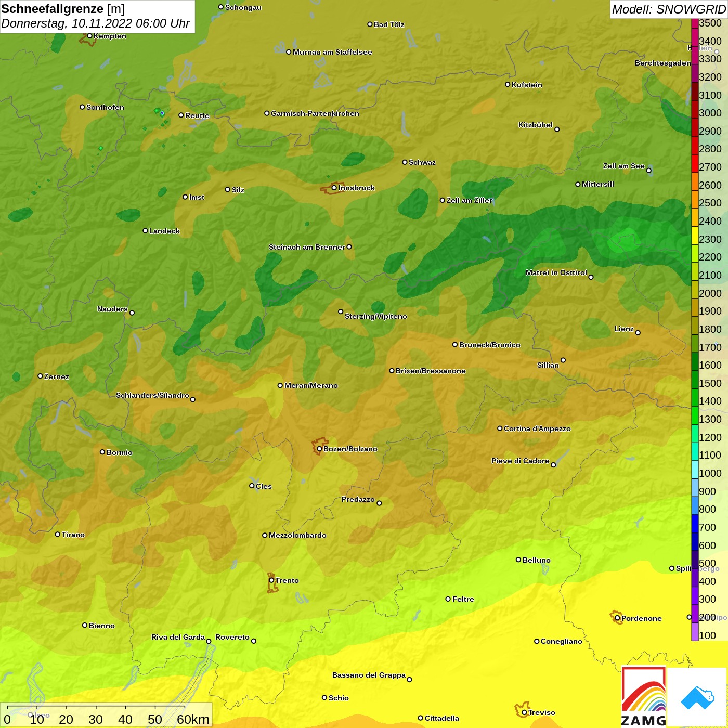Click the '60km' scale bar label
Viewport: 728px width, 728px height.
tap(193, 719)
